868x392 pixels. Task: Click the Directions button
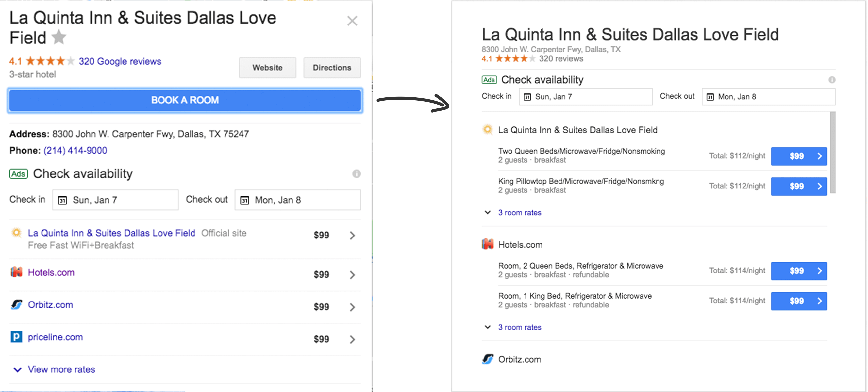332,68
